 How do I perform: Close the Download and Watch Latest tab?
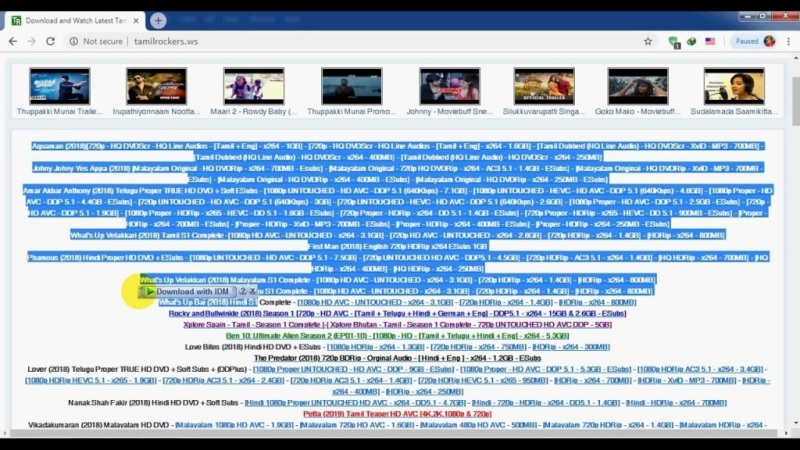coord(136,20)
